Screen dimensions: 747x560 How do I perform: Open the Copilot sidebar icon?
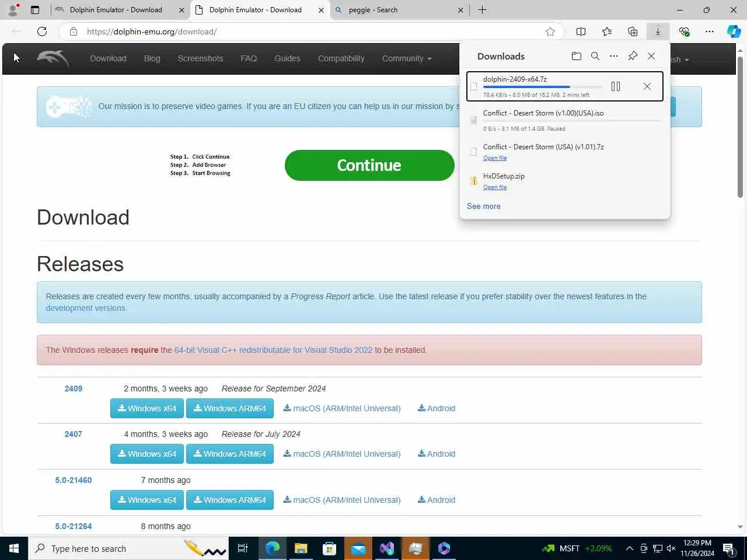tap(734, 32)
